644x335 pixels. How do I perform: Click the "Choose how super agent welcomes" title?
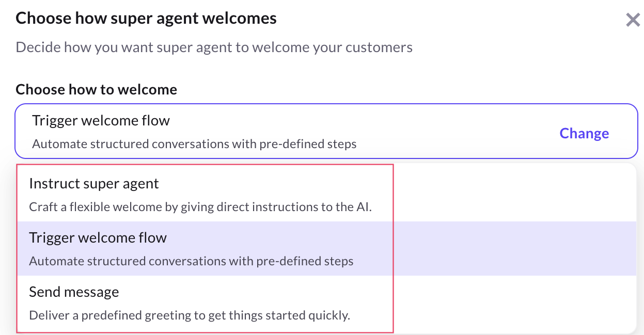[x=146, y=19]
